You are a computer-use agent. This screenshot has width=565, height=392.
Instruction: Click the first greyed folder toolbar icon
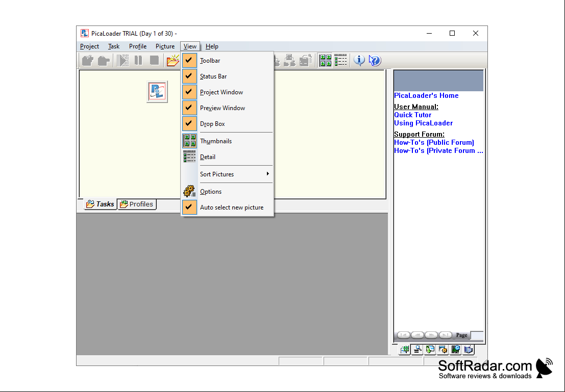pos(88,61)
